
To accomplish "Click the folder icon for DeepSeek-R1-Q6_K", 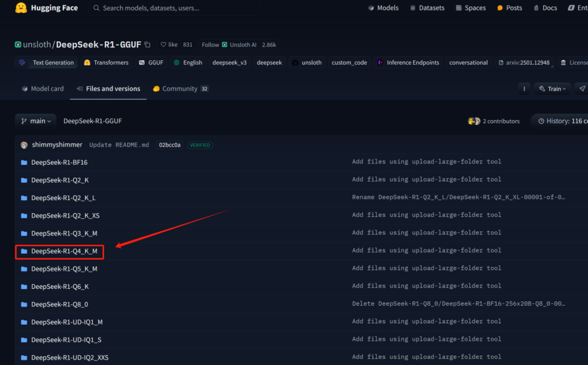I will (24, 287).
